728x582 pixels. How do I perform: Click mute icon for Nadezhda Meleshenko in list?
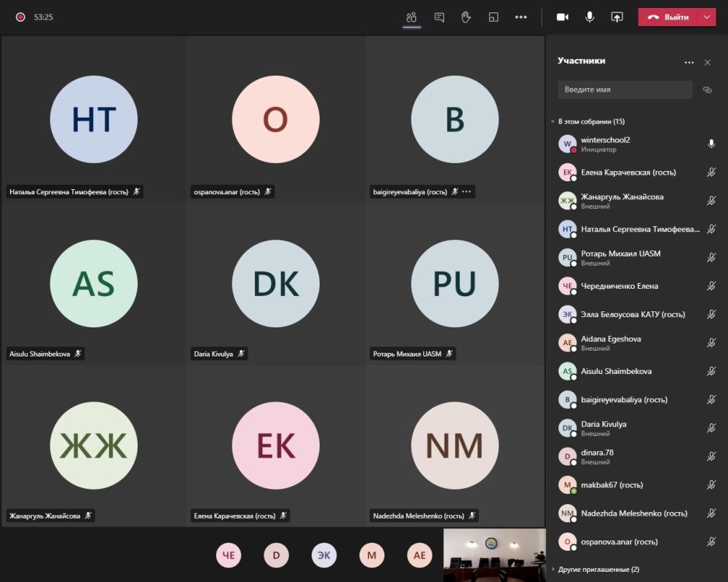click(711, 514)
